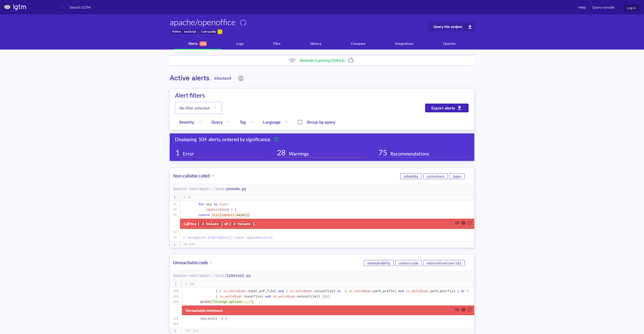Screen dimensions: 644x334
Task: Open Semmle is joining GitHub link
Action: [322, 60]
